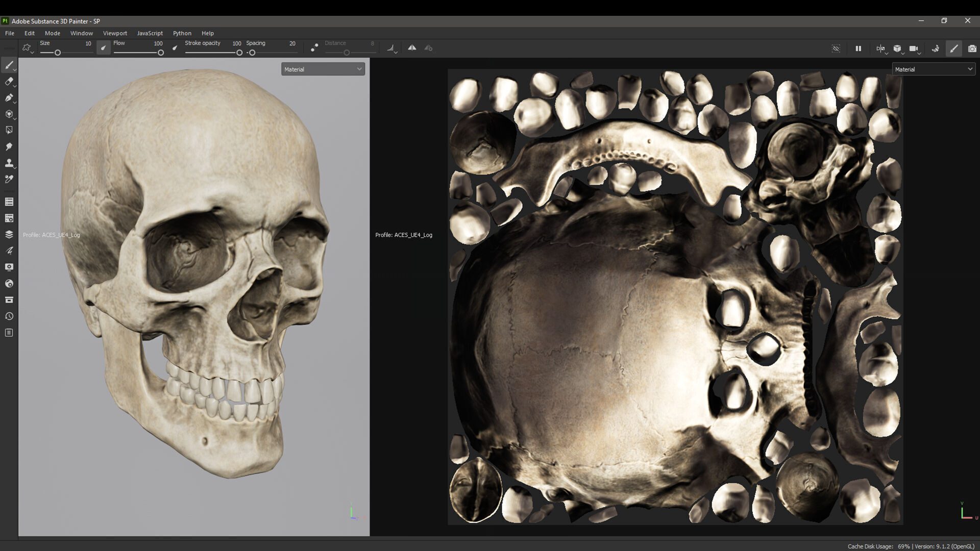Open the Edit menu
Image resolution: width=980 pixels, height=551 pixels.
pyautogui.click(x=30, y=33)
